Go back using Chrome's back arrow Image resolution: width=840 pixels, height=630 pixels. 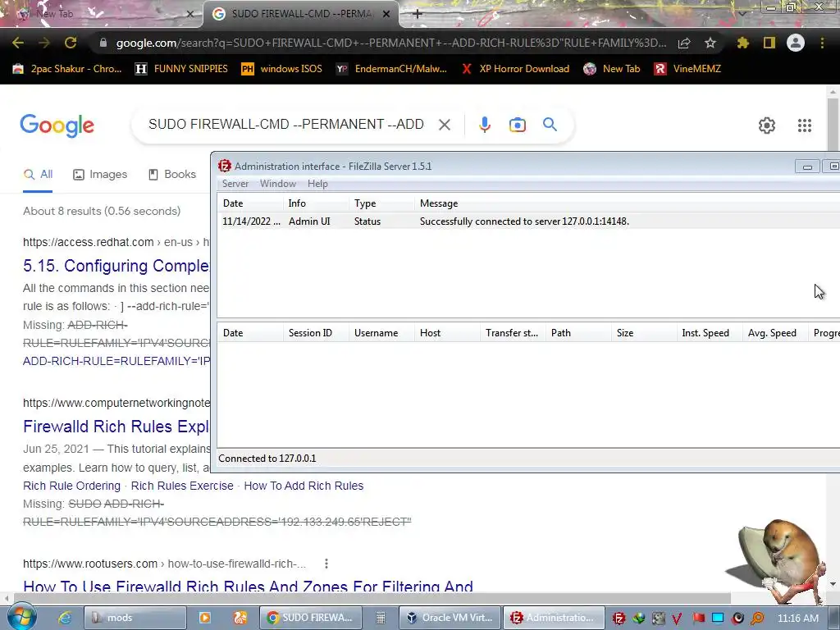tap(18, 43)
